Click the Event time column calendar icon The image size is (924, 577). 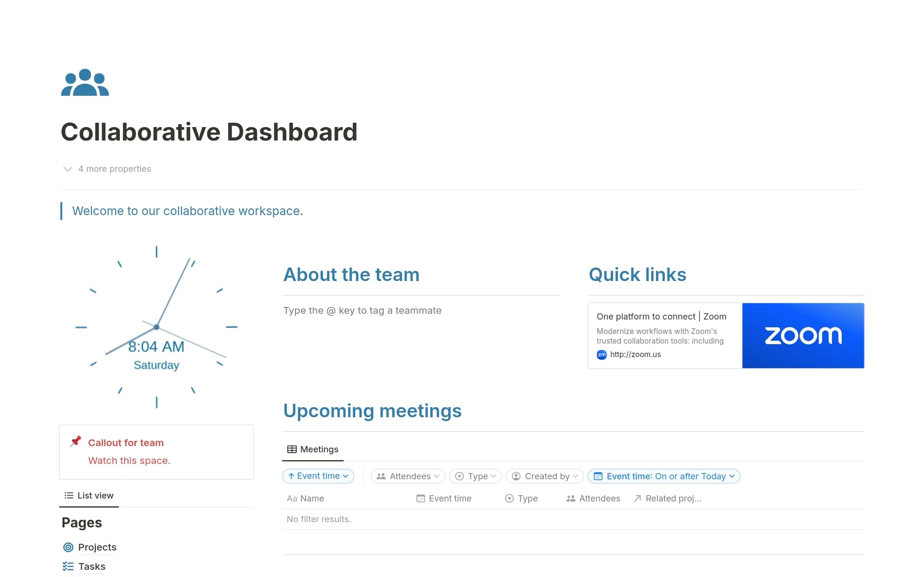point(420,499)
